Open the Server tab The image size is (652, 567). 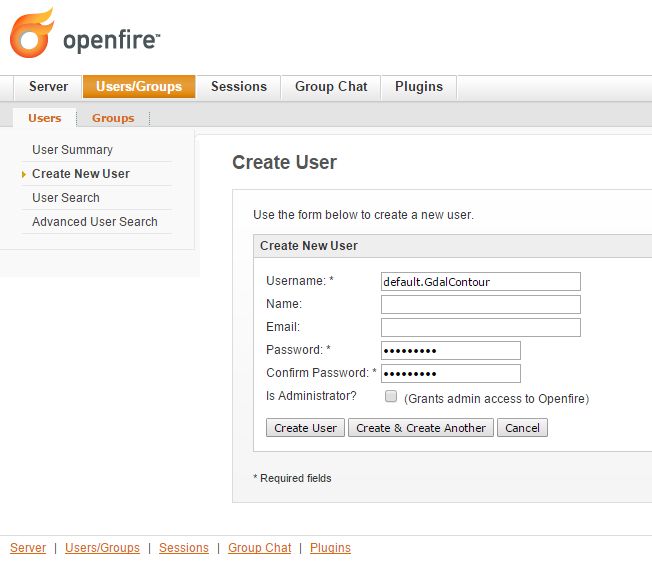[x=48, y=87]
